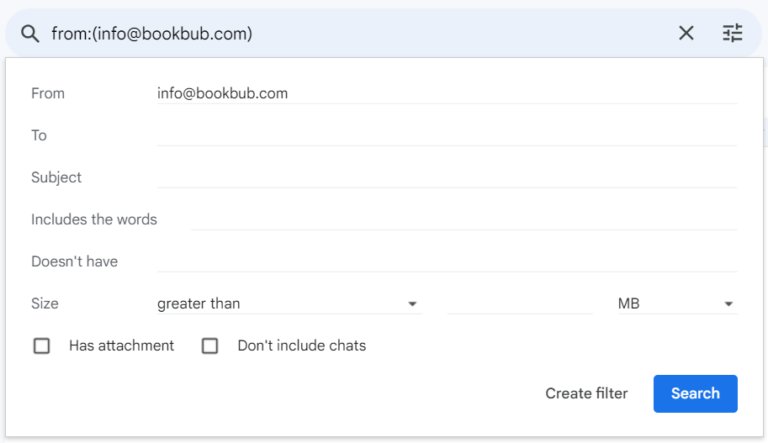Viewport: 768px width, 443px height.
Task: Focus the Doesn't have input field
Action: 447,261
